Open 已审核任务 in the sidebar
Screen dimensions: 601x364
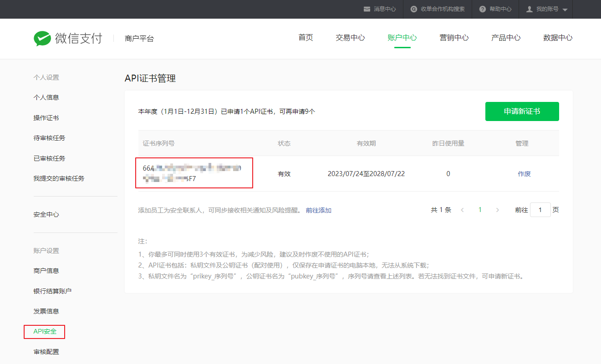point(49,158)
